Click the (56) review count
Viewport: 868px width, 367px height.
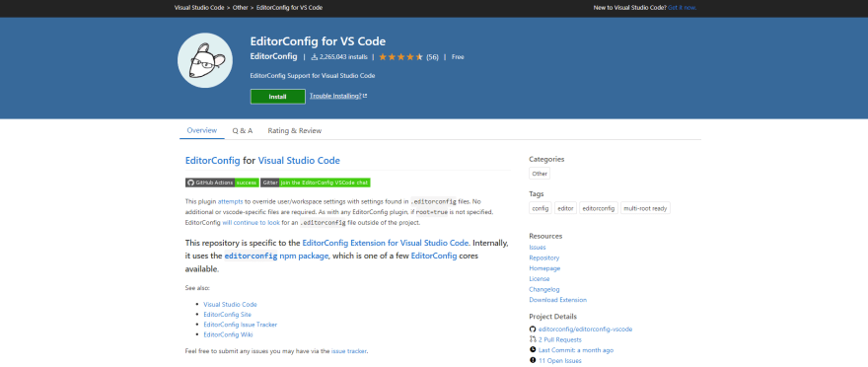(432, 57)
